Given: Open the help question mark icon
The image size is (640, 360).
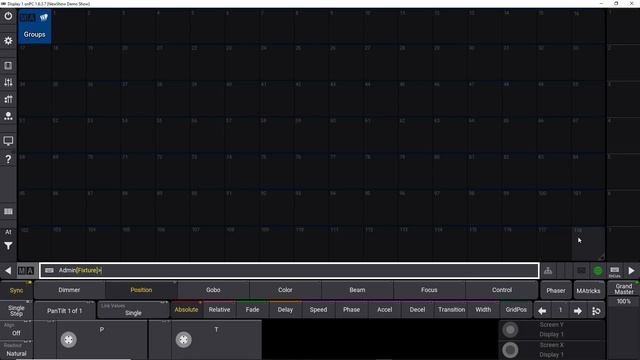Looking at the screenshot, I should pos(8,159).
